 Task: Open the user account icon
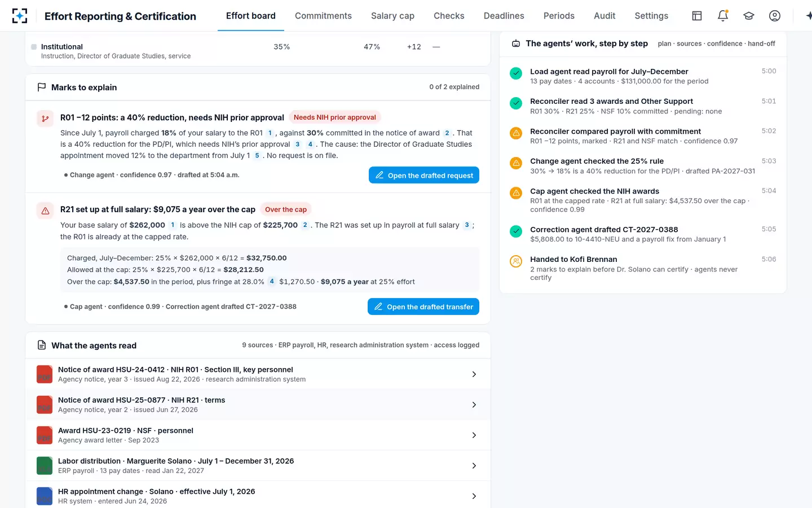pos(775,16)
